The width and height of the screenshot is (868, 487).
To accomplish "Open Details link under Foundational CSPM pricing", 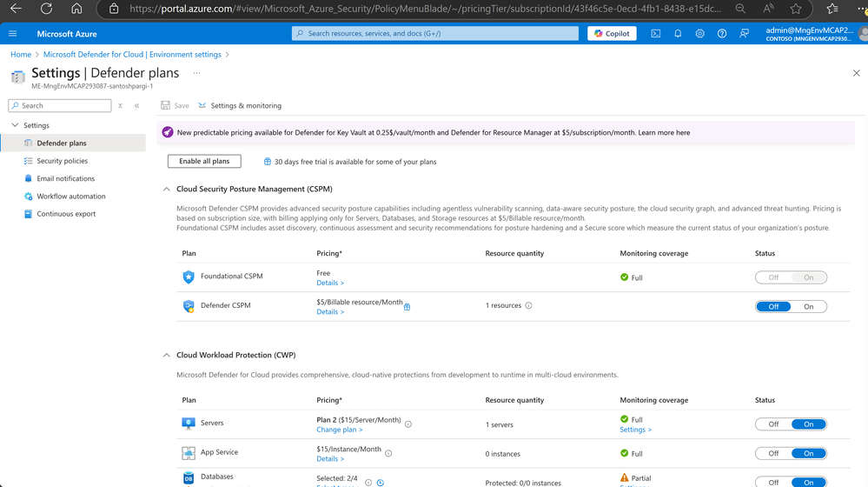I will click(330, 283).
